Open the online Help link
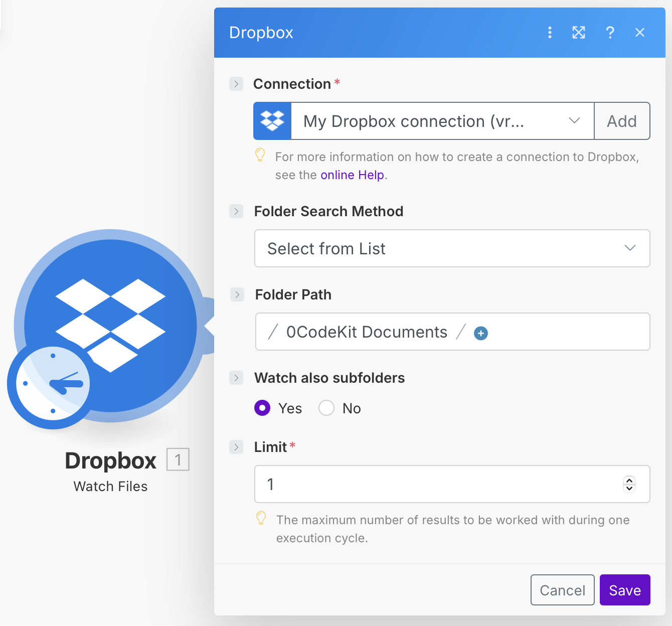The width and height of the screenshot is (672, 626). pyautogui.click(x=352, y=175)
